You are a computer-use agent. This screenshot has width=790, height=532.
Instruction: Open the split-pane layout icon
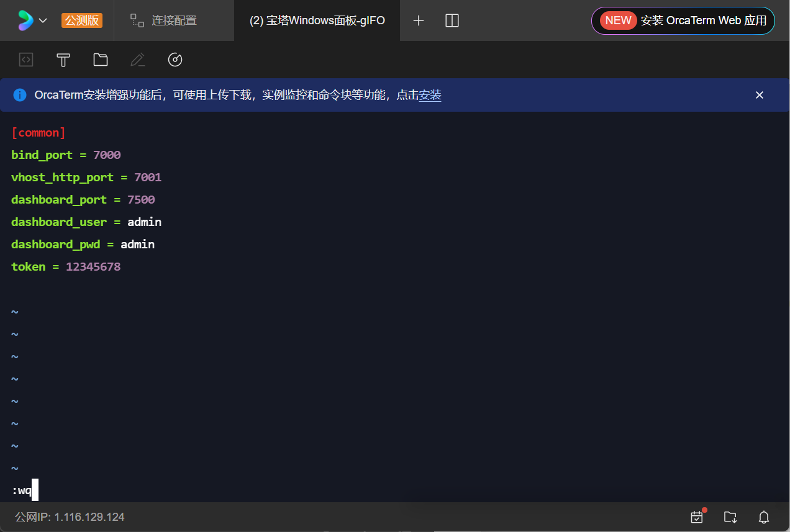pyautogui.click(x=452, y=20)
